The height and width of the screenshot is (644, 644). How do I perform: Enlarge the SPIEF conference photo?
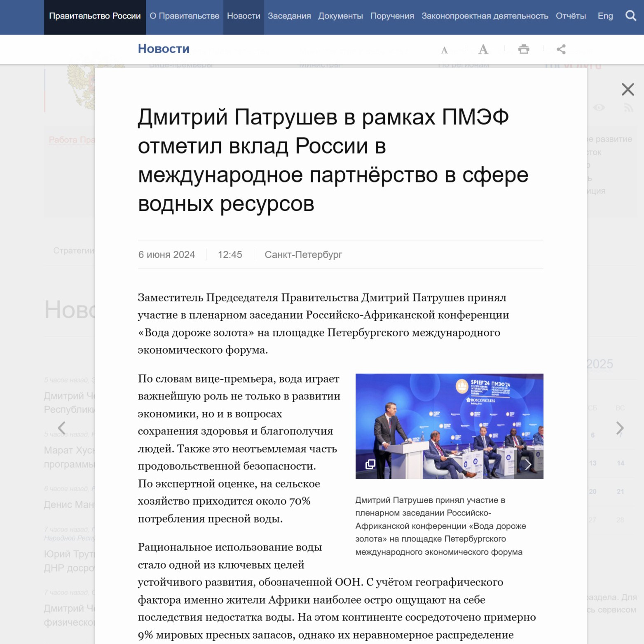pos(450,426)
